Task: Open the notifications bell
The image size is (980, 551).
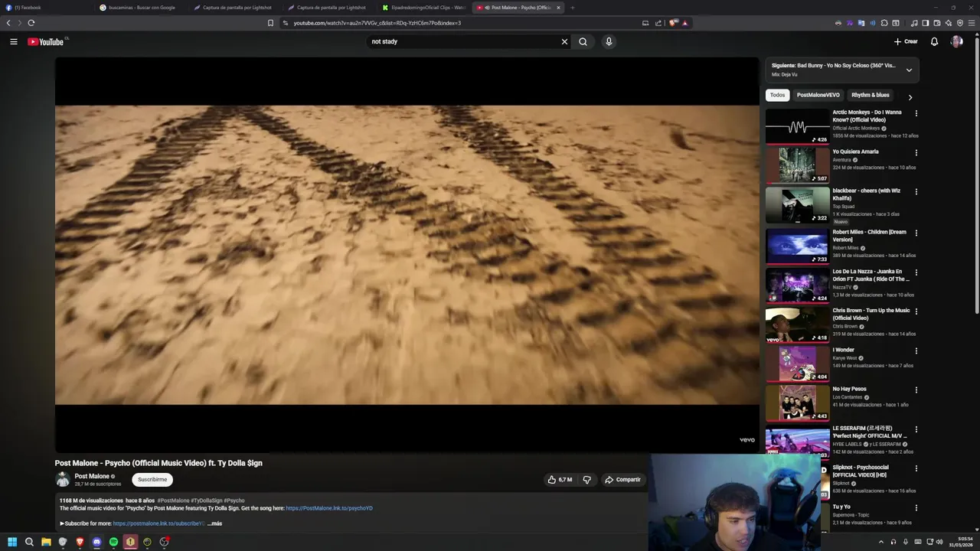Action: tap(934, 41)
